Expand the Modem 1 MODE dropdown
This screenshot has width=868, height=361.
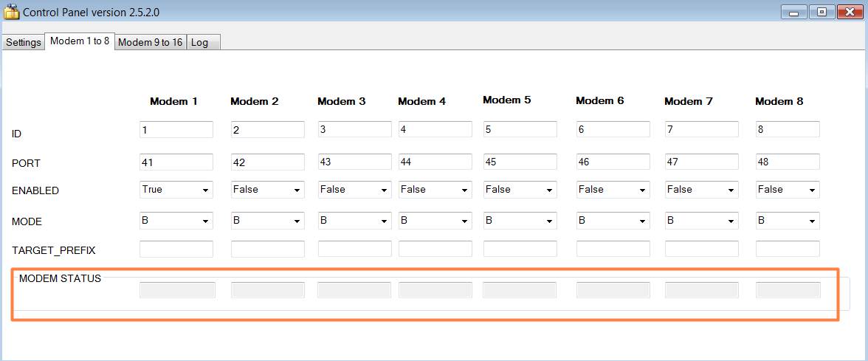coord(176,221)
